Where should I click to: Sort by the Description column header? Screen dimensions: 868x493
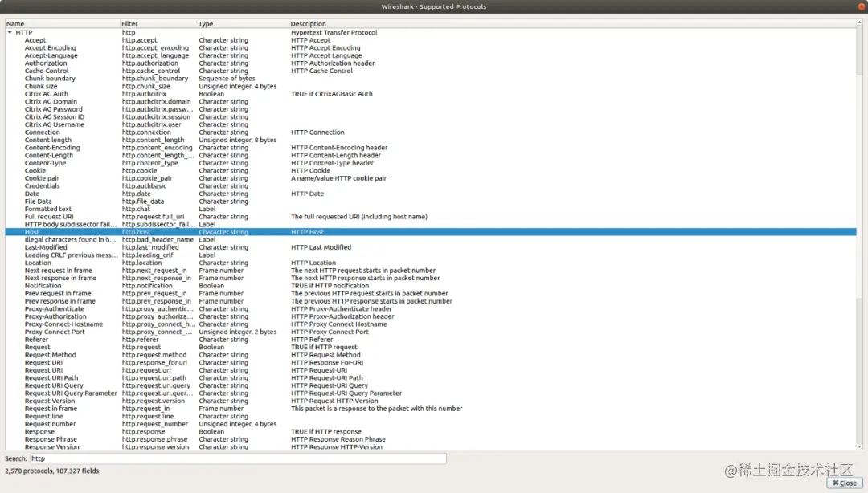coord(572,24)
